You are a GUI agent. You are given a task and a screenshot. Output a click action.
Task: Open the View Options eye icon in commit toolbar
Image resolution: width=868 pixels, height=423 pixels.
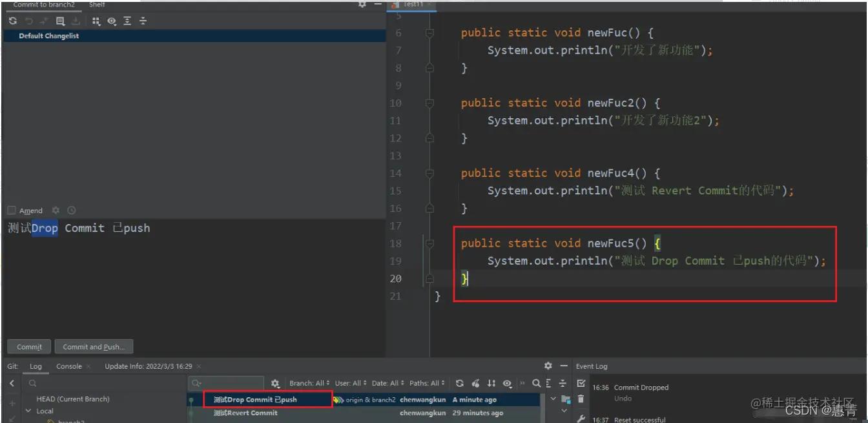click(112, 21)
